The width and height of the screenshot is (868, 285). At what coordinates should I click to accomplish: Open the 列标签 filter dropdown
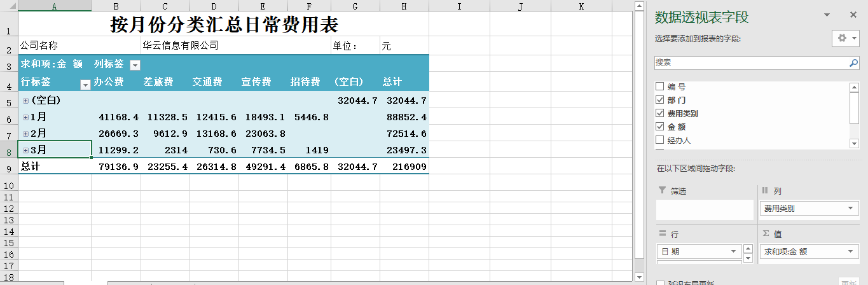(135, 65)
